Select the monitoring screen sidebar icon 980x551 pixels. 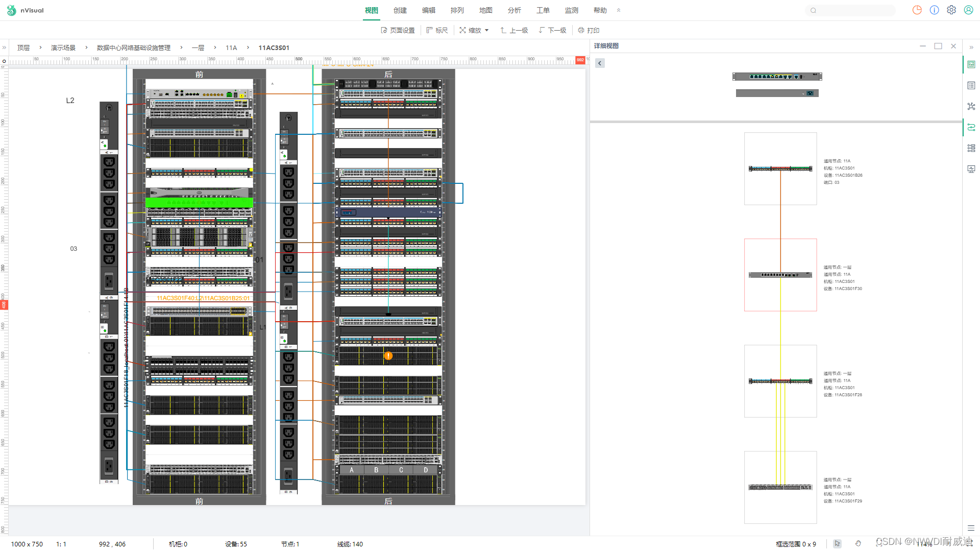tap(971, 169)
